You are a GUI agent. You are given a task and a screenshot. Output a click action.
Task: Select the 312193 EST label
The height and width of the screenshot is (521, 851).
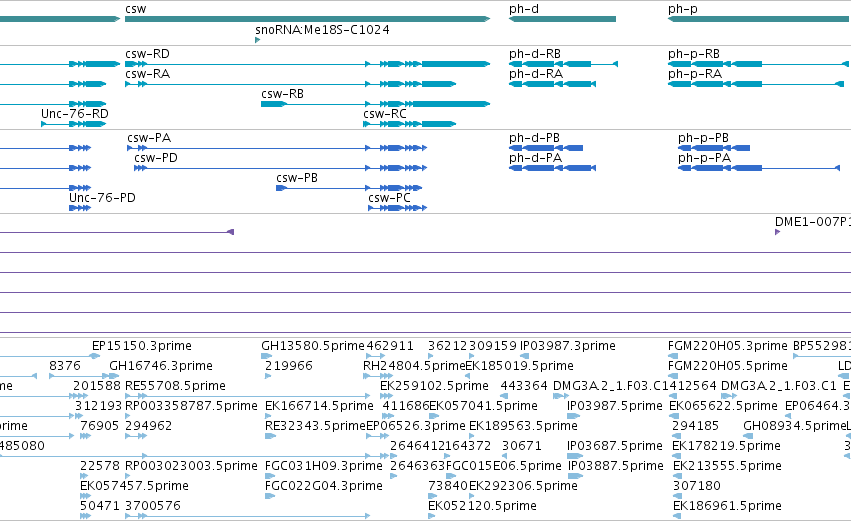click(98, 406)
